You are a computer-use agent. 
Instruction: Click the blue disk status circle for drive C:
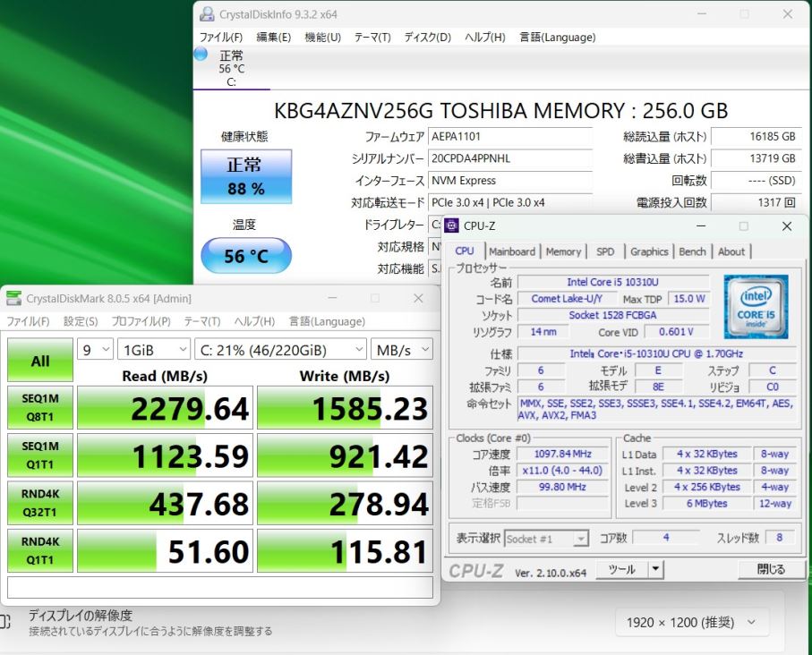(201, 54)
